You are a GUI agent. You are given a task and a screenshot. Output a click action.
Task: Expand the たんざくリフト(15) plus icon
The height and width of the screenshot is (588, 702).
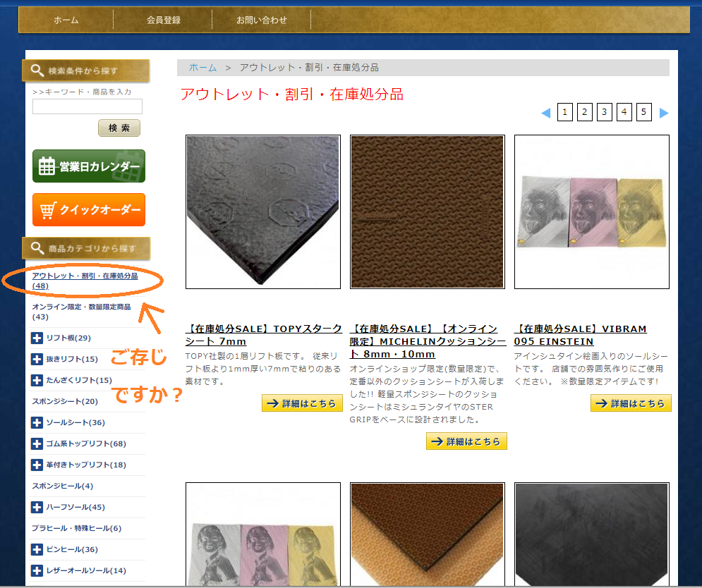click(37, 380)
